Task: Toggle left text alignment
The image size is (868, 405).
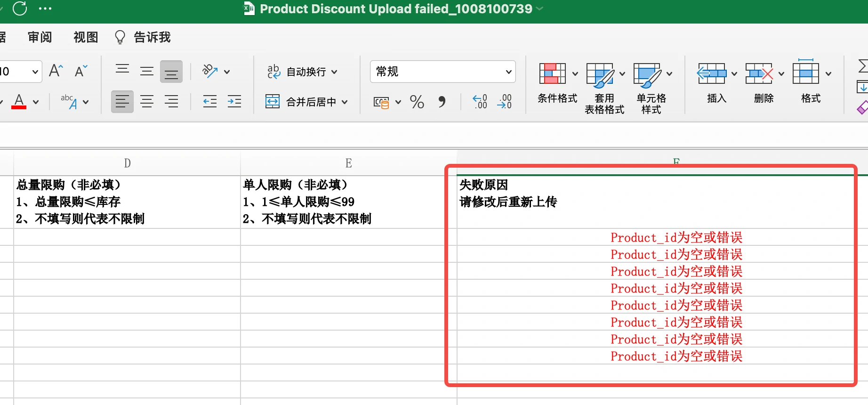Action: coord(122,102)
